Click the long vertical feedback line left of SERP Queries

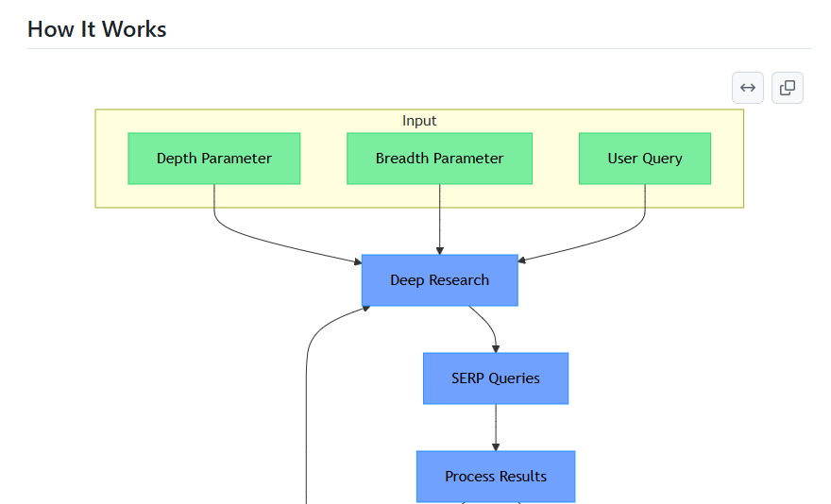306,424
